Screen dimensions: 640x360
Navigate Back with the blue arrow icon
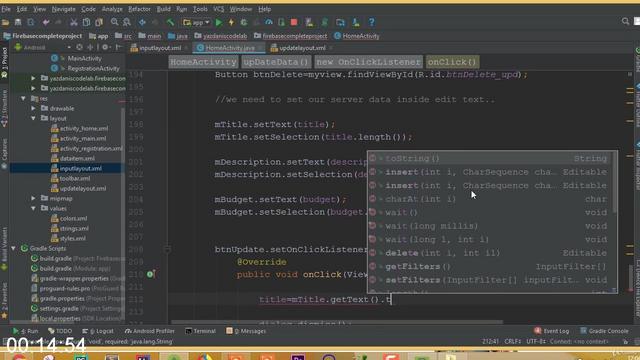coord(142,22)
